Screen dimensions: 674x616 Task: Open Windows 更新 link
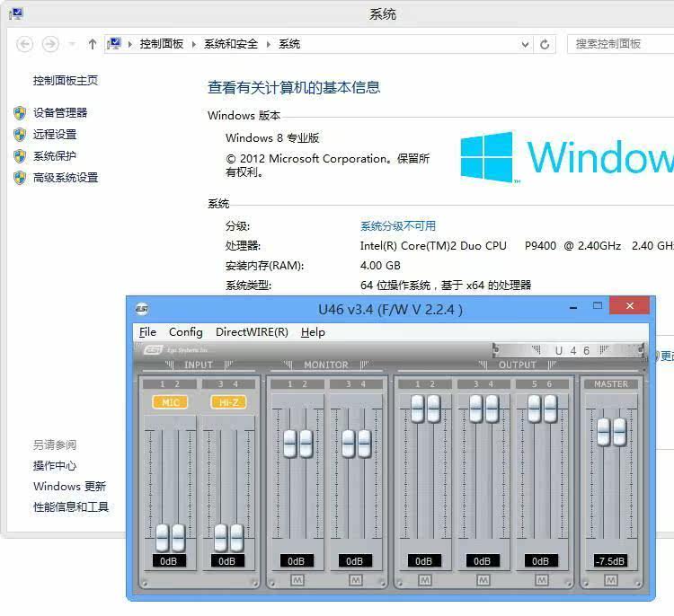click(69, 487)
